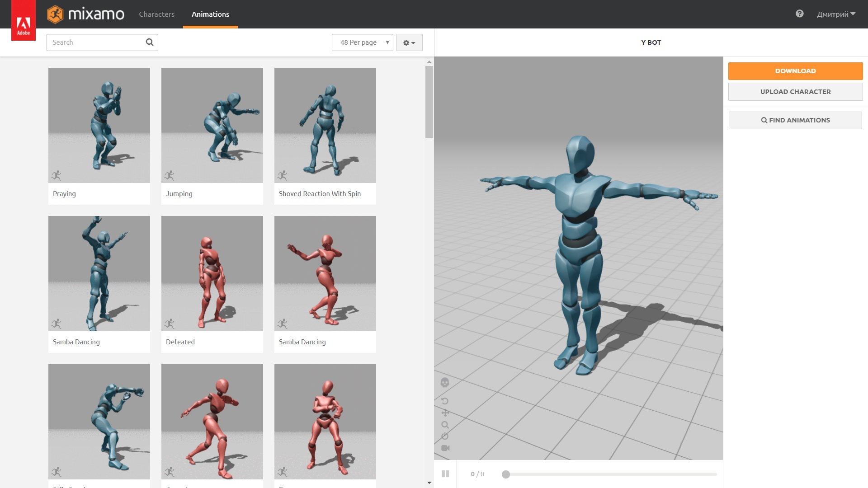This screenshot has height=488, width=868.
Task: Click the animation timeline slider handle
Action: coord(506,474)
